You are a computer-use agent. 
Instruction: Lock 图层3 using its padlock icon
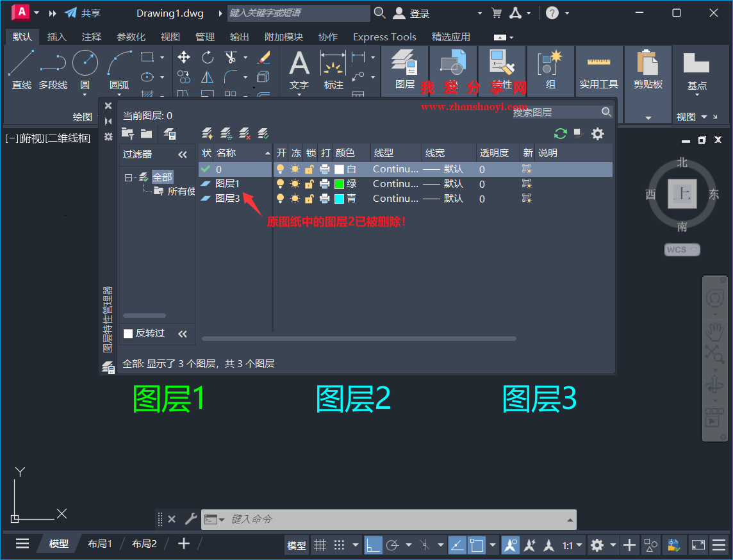[x=311, y=199]
